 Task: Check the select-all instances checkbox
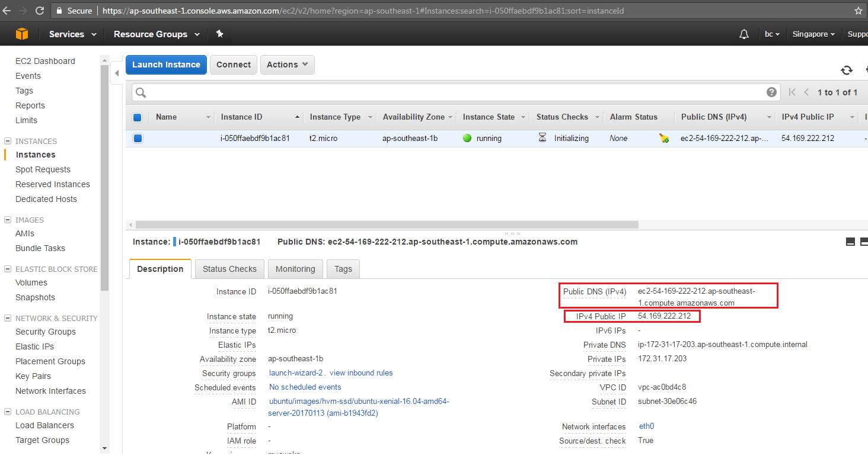(138, 117)
